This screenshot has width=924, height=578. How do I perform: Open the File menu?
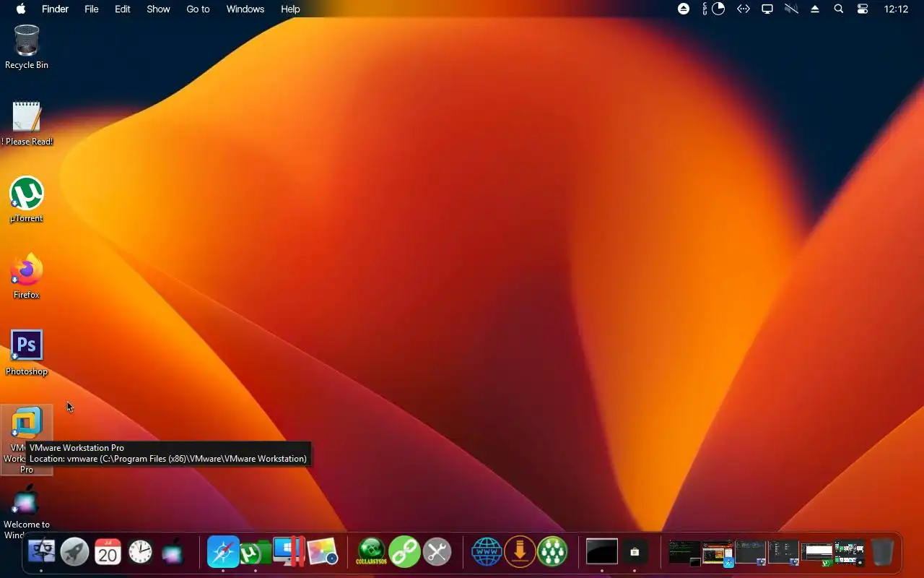point(92,9)
